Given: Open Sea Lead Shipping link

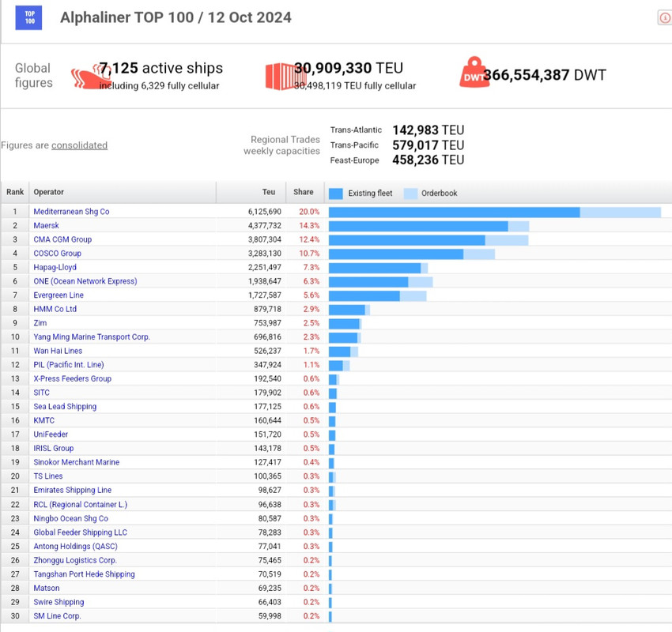Looking at the screenshot, I should (x=65, y=406).
